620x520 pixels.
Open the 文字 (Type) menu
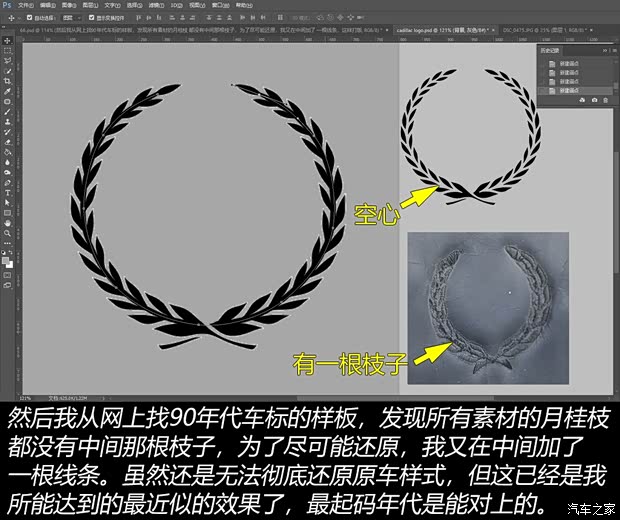click(112, 6)
